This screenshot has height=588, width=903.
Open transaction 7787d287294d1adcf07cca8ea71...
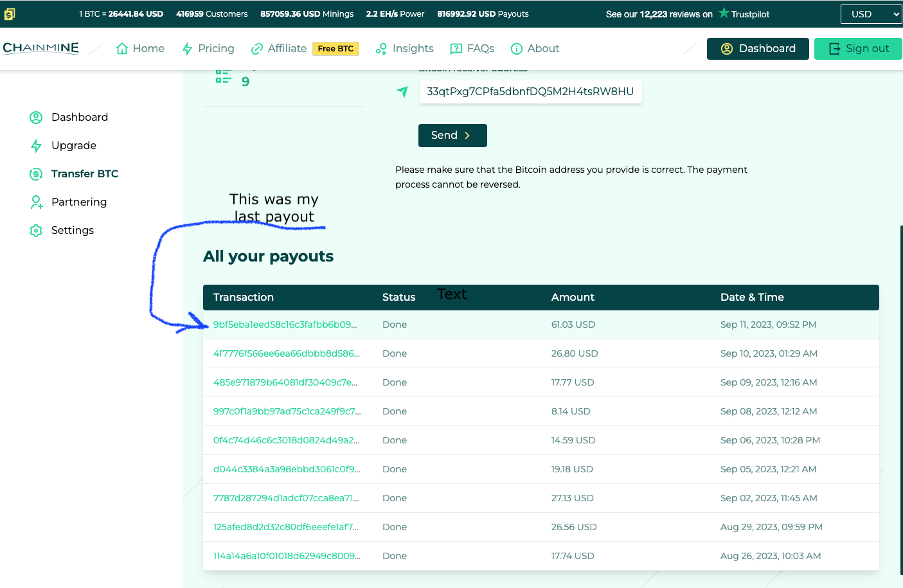pyautogui.click(x=286, y=499)
